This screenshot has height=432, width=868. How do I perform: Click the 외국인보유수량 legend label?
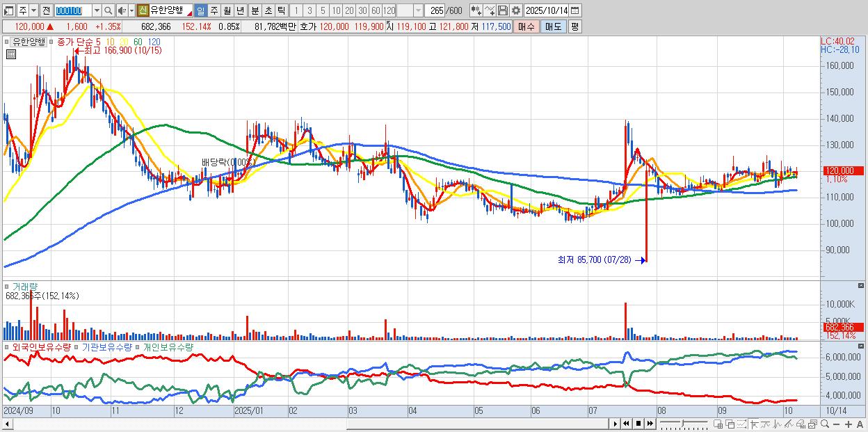41,346
